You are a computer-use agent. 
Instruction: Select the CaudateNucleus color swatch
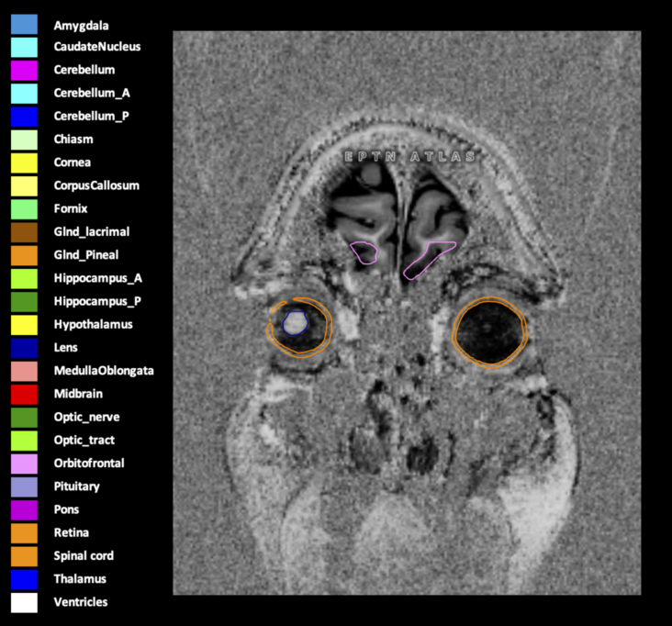click(x=24, y=47)
